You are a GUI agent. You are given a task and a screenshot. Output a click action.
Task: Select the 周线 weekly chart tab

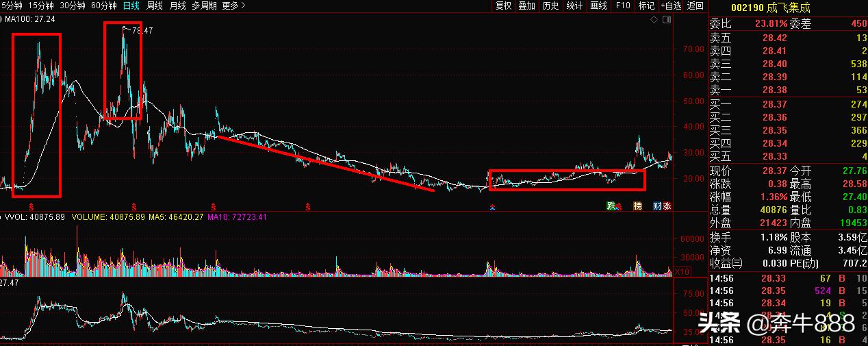pos(155,5)
